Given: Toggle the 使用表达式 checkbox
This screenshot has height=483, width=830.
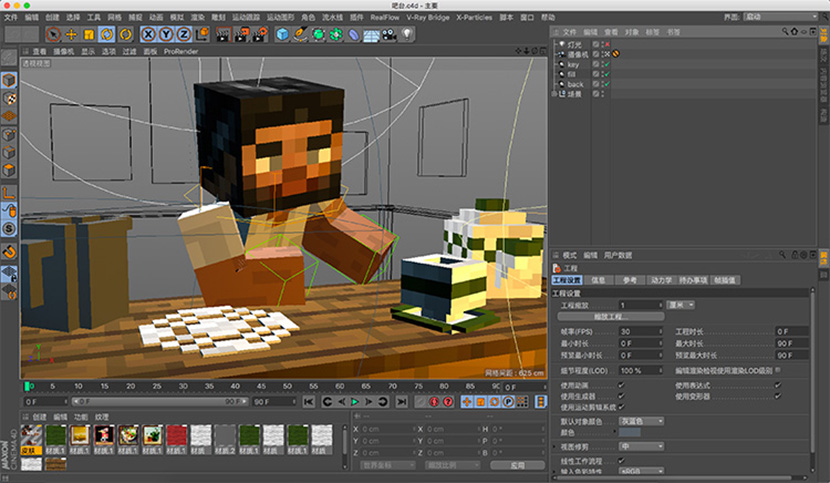Looking at the screenshot, I should 778,385.
